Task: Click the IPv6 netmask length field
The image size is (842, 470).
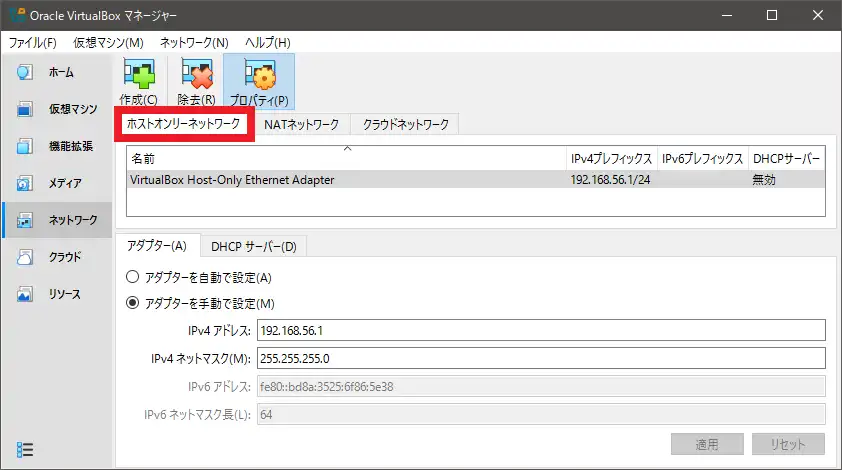Action: point(541,414)
